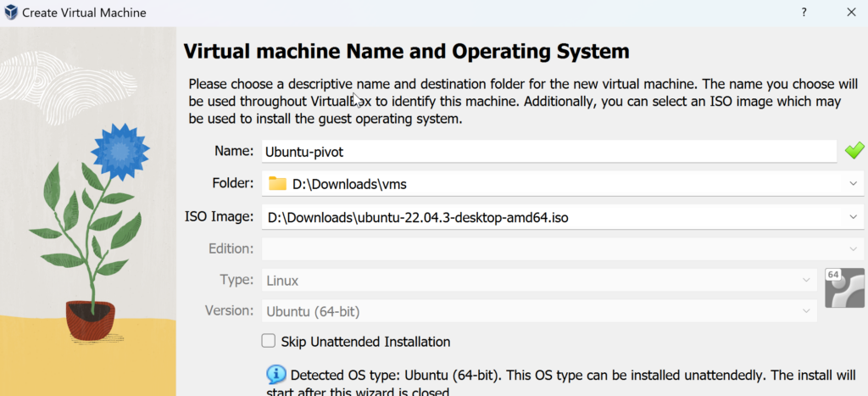
Task: Open the help question mark button
Action: coord(804,12)
